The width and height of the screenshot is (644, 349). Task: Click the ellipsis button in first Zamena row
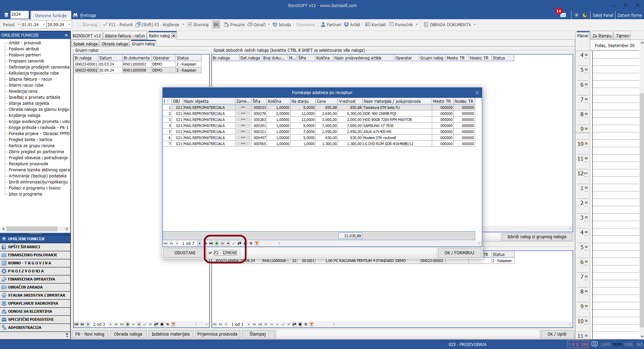243,107
